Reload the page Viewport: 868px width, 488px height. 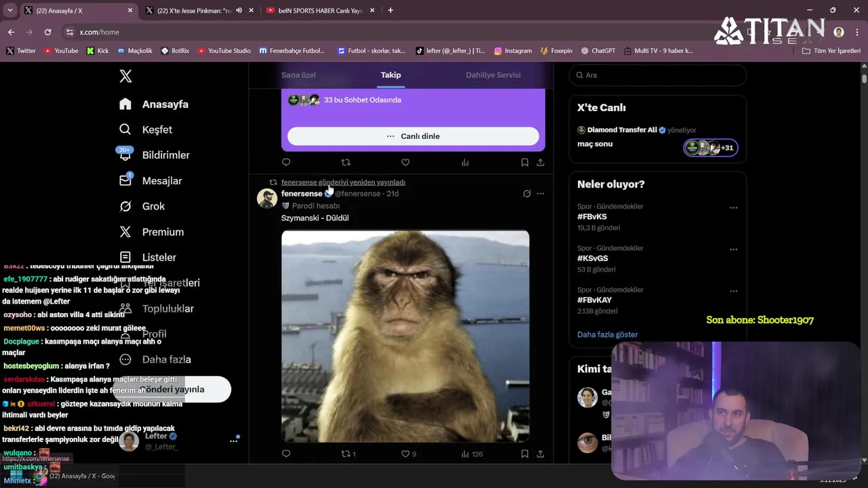coord(47,32)
